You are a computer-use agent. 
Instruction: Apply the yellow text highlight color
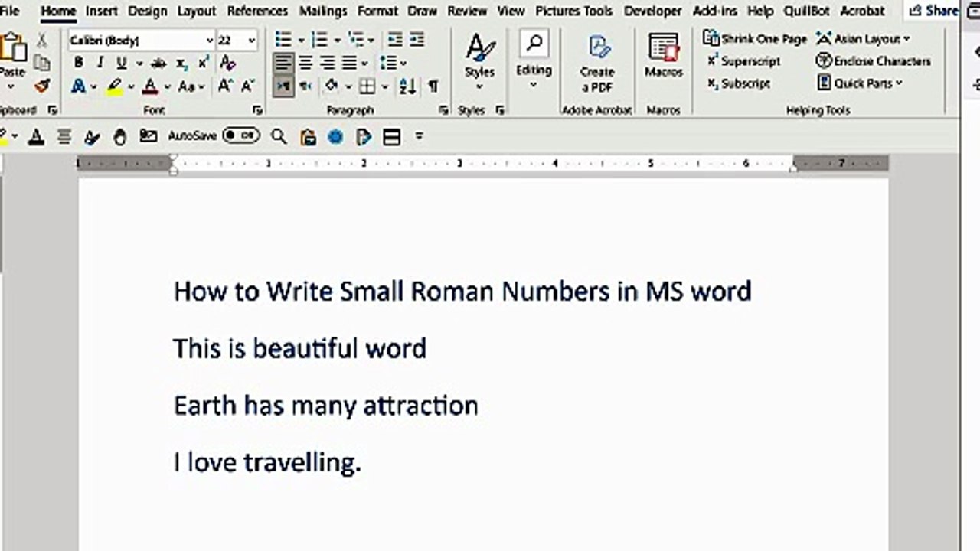coord(114,86)
